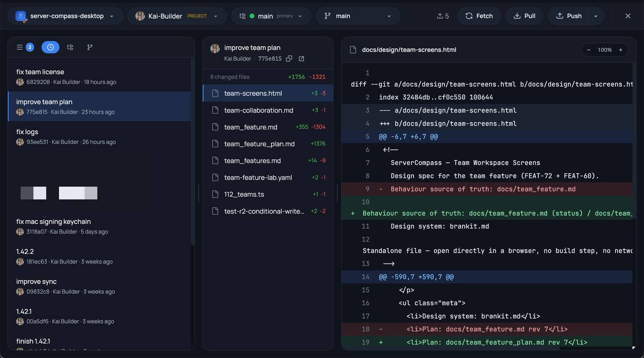Open the server-compass-desktop repository dropdown
The width and height of the screenshot is (644, 358).
click(65, 16)
